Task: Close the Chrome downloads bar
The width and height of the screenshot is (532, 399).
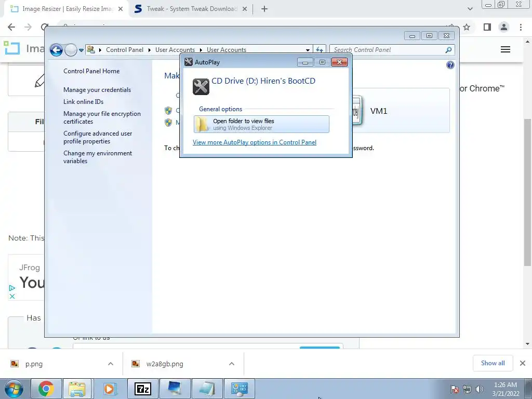Action: (x=523, y=363)
